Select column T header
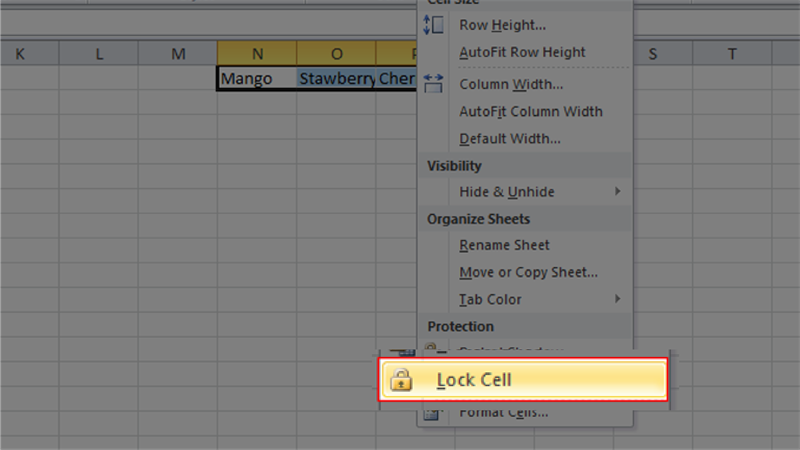 click(x=732, y=54)
